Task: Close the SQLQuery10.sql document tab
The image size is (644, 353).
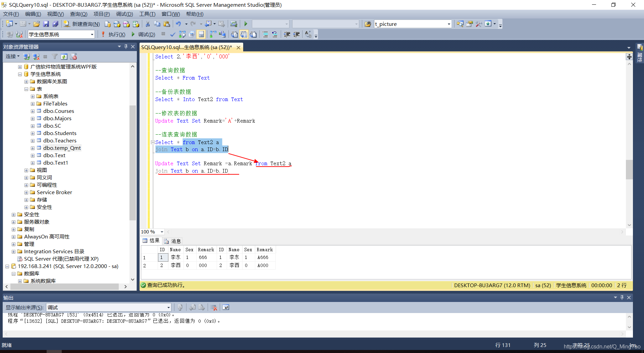Action: coord(238,47)
